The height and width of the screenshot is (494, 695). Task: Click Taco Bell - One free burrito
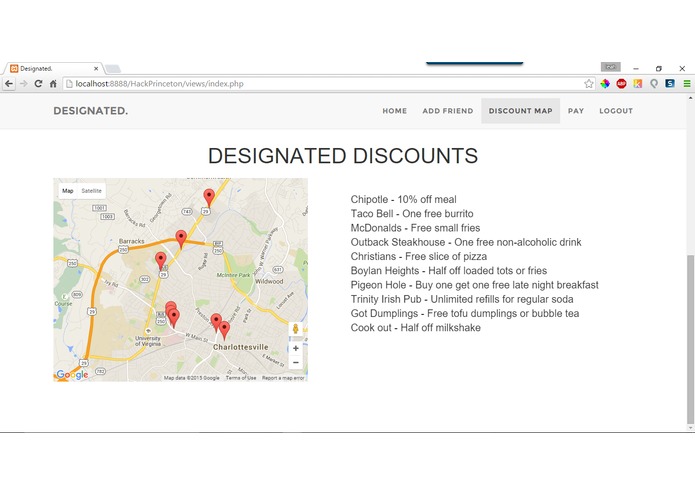point(412,214)
